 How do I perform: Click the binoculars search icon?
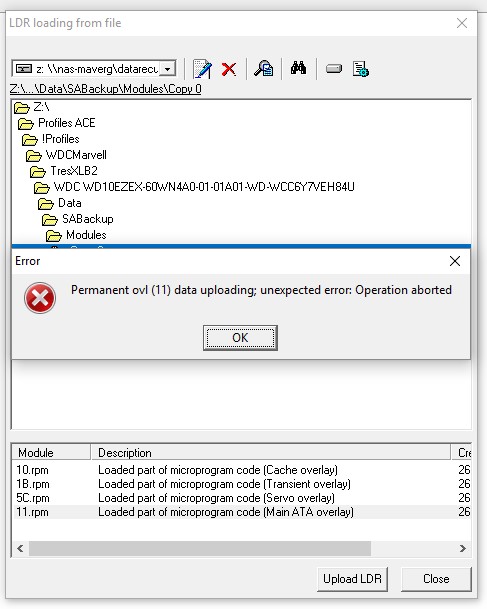pos(298,68)
